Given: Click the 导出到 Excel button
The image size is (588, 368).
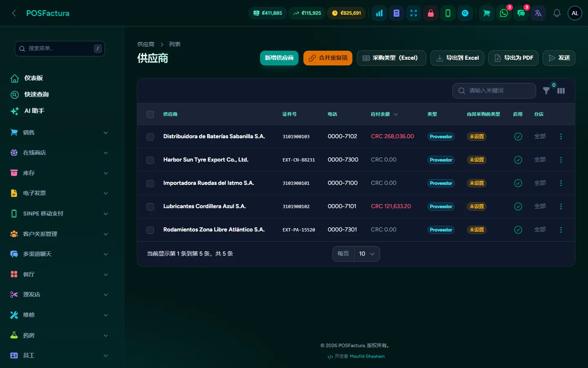Looking at the screenshot, I should (x=457, y=58).
